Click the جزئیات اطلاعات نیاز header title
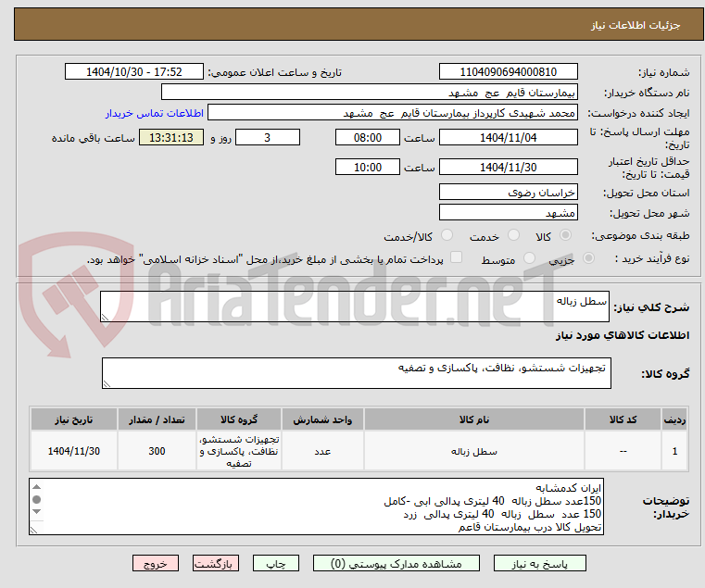 (636, 25)
